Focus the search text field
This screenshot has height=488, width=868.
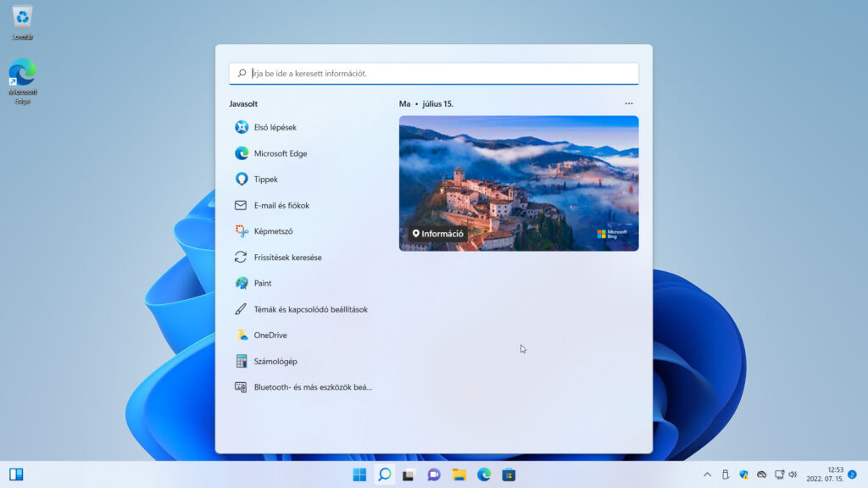[434, 74]
